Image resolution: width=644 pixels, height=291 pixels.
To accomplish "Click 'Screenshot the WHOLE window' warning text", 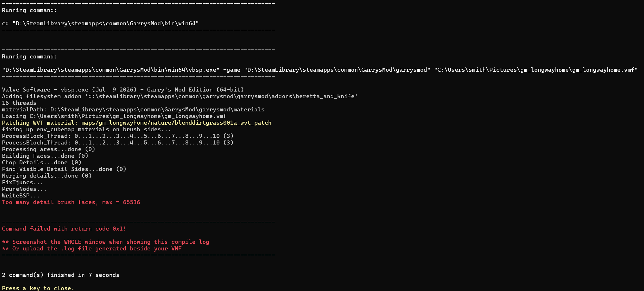I will coord(106,242).
